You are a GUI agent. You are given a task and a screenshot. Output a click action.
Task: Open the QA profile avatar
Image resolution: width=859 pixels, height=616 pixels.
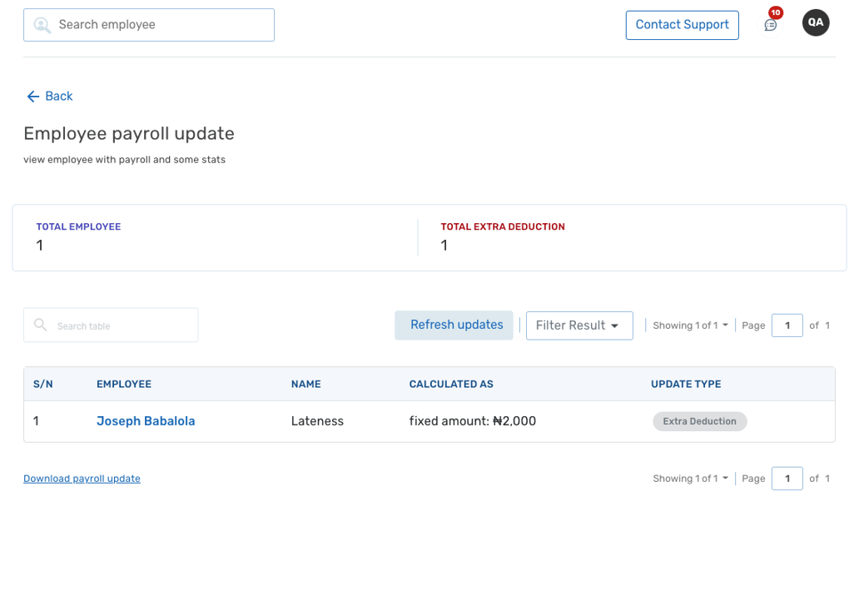816,22
